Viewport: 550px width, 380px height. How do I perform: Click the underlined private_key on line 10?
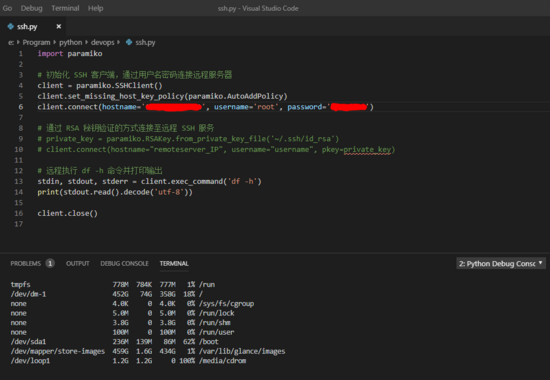pyautogui.click(x=367, y=150)
